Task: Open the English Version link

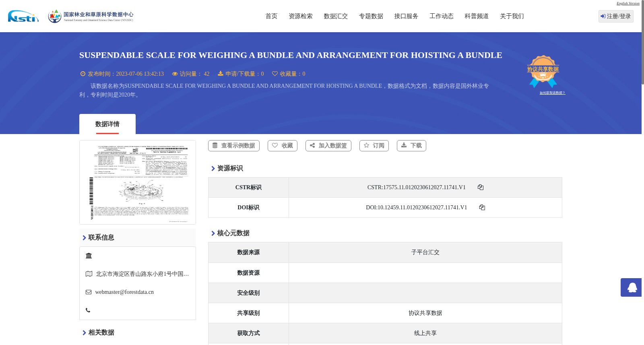Action: click(x=628, y=3)
